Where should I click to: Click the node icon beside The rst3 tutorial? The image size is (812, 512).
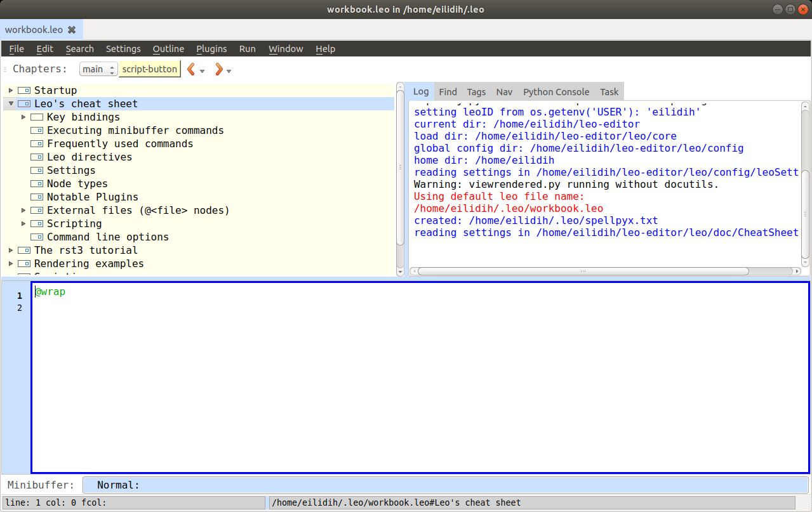click(x=24, y=251)
